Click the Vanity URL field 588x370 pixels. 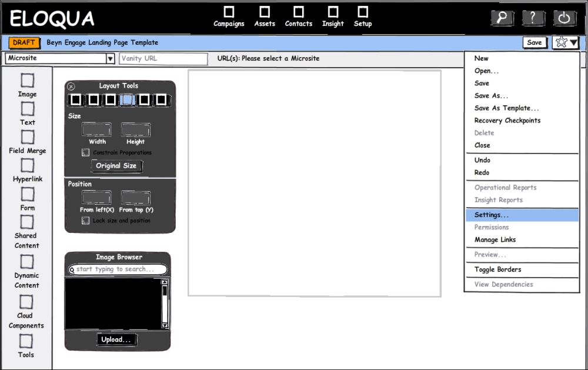click(163, 59)
